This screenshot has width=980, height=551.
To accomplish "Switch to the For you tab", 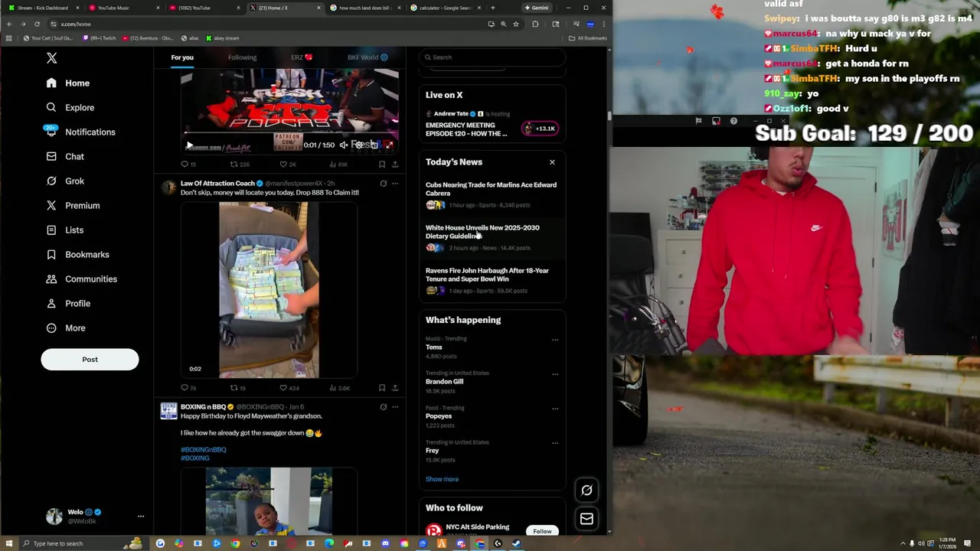I will [x=182, y=57].
